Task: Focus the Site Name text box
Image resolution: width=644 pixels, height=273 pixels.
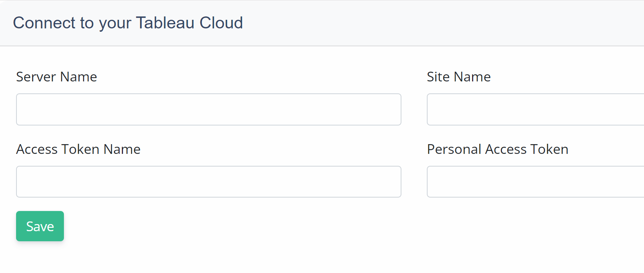Action: click(535, 109)
